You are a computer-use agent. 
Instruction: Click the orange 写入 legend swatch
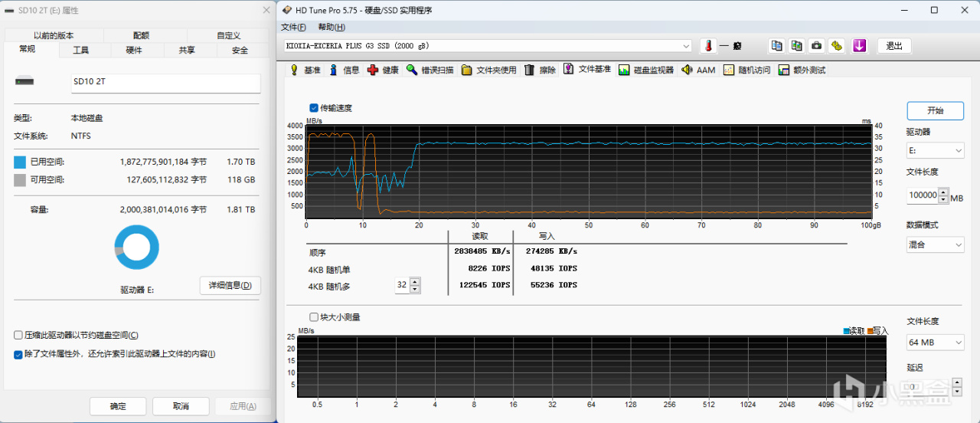click(x=870, y=331)
